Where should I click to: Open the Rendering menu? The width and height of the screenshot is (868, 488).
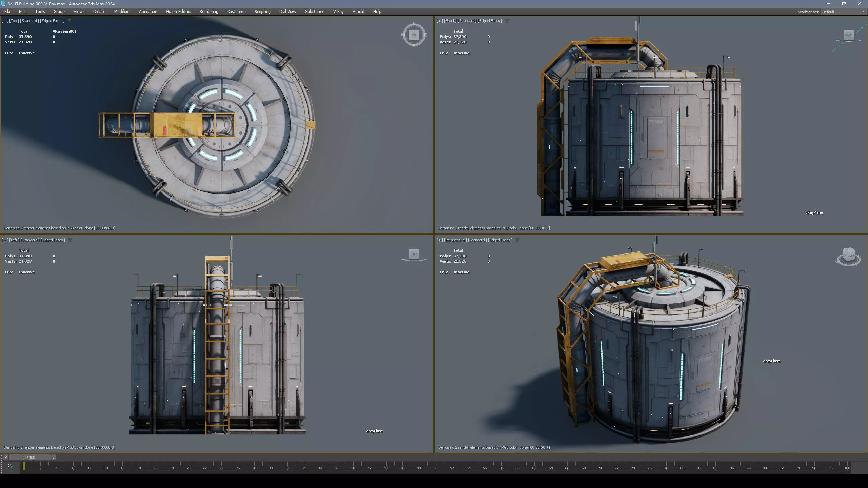209,12
